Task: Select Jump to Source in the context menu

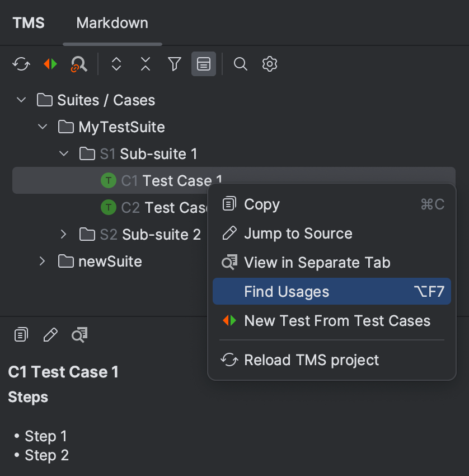Action: (x=298, y=233)
